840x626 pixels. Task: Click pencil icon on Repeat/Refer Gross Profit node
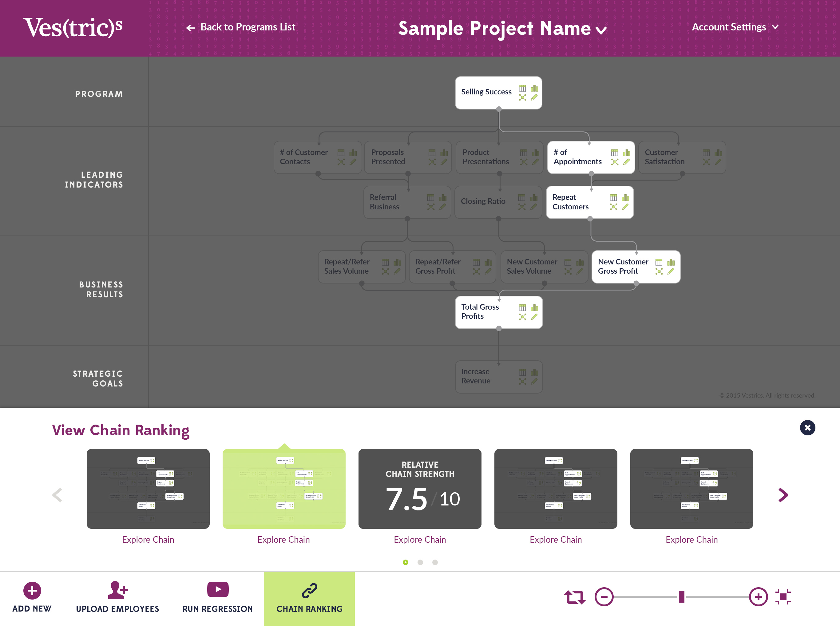488,271
